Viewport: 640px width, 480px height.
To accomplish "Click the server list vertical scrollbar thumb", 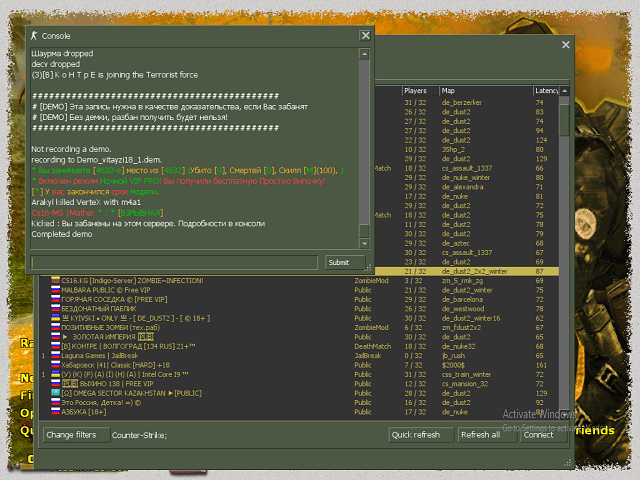I will (x=564, y=121).
